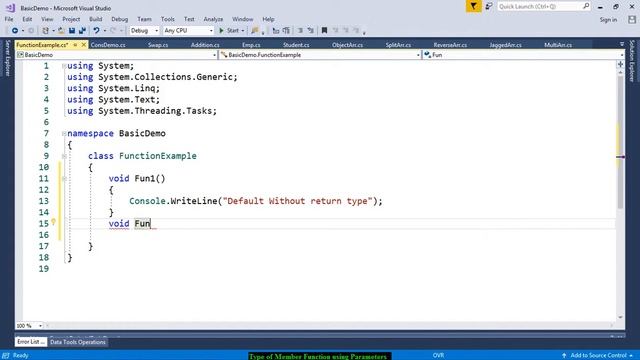
Task: Click the New Project toolbar icon
Action: point(45,31)
